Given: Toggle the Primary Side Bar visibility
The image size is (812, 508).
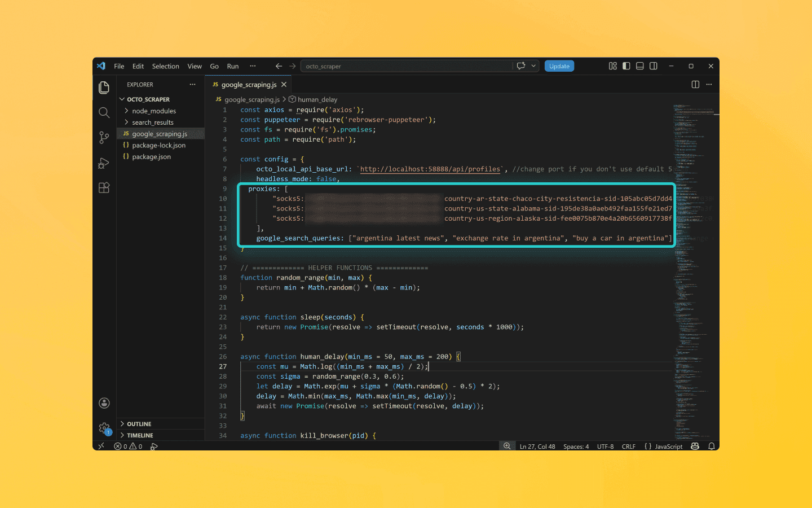Looking at the screenshot, I should coord(626,65).
